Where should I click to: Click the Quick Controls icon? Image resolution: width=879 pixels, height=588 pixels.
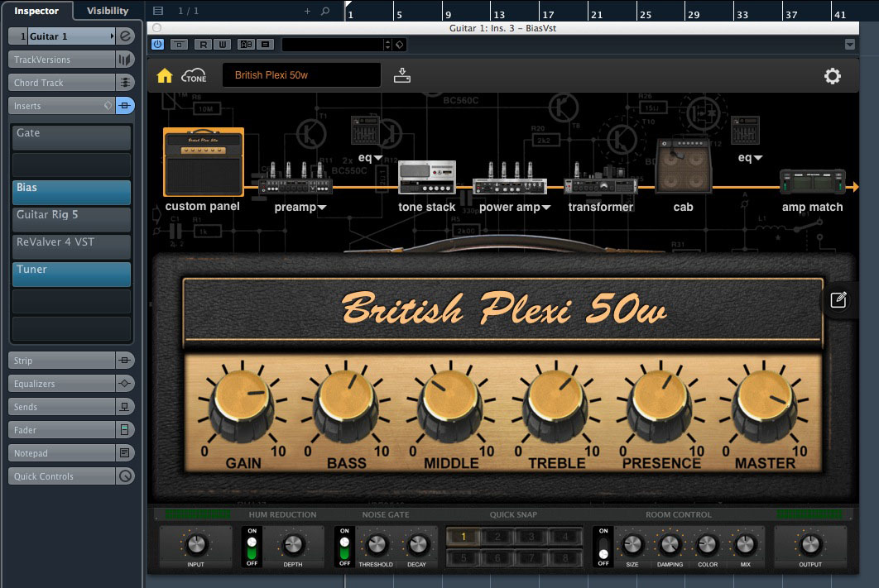tap(126, 476)
